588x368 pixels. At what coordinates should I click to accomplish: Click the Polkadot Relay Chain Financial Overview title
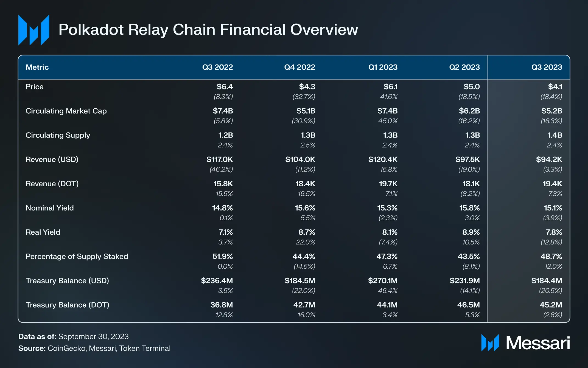click(x=208, y=30)
